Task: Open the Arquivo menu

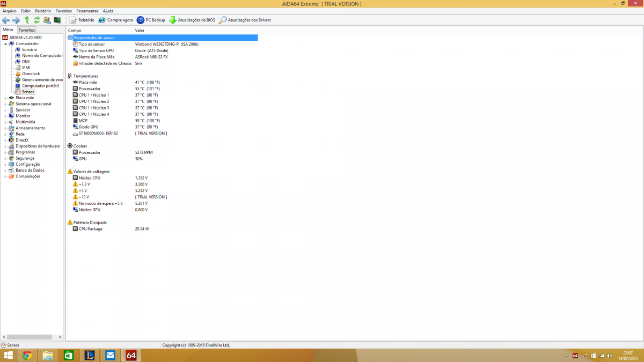Action: pyautogui.click(x=10, y=11)
